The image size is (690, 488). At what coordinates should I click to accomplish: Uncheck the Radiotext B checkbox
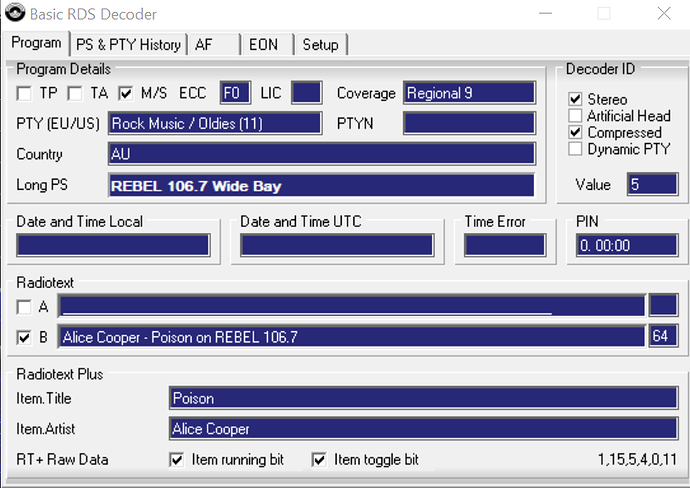click(25, 338)
